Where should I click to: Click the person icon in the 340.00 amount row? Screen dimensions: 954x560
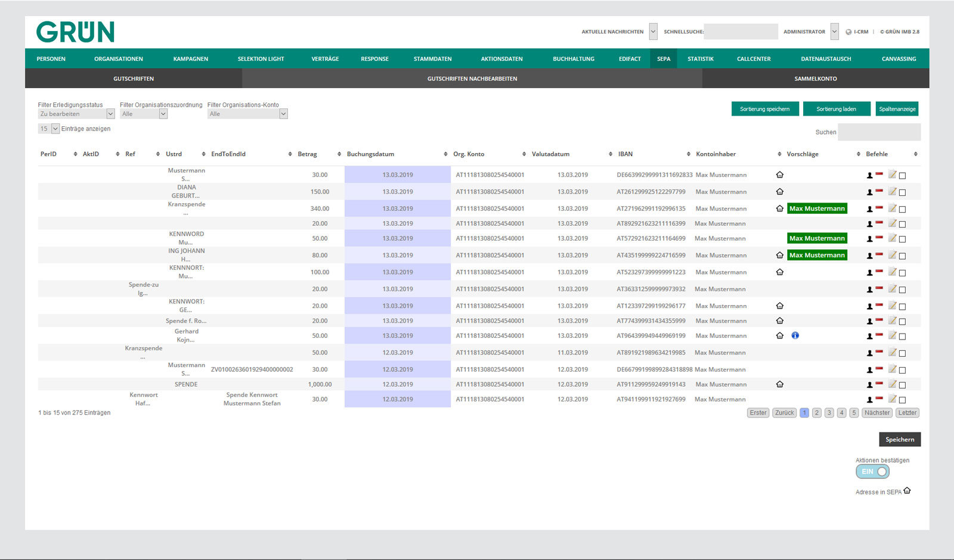[x=869, y=209]
